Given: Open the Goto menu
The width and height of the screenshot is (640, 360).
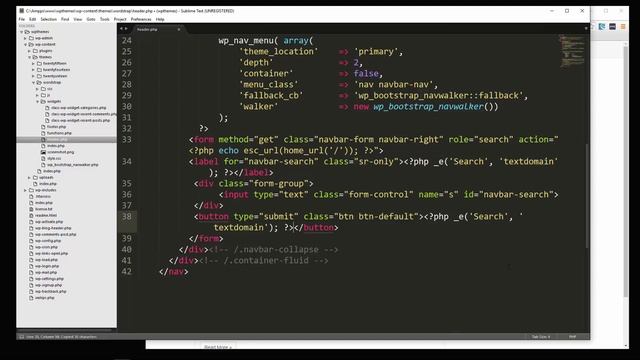Looking at the screenshot, I should (91, 19).
